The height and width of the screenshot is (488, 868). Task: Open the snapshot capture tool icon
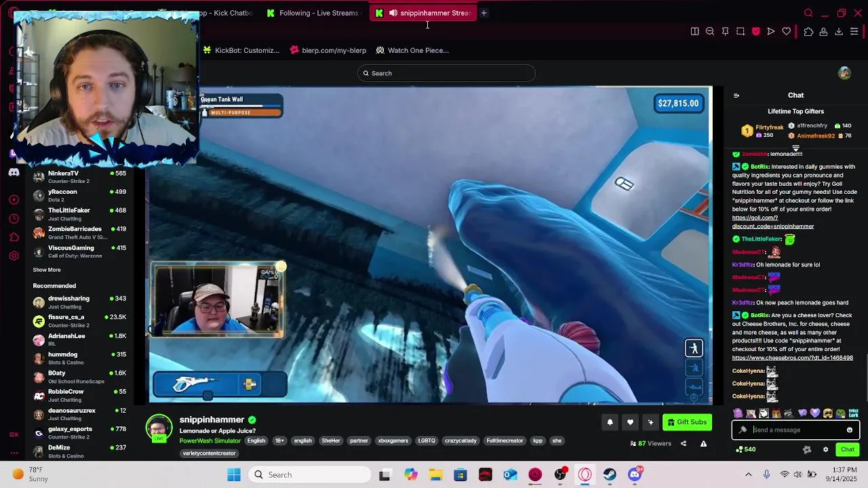[x=741, y=31]
